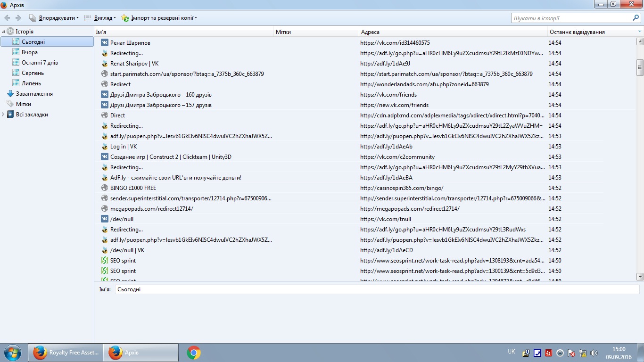Image resolution: width=644 pixels, height=362 pixels.
Task: Click the star icon beside Всі закладки
Action: pos(10,114)
